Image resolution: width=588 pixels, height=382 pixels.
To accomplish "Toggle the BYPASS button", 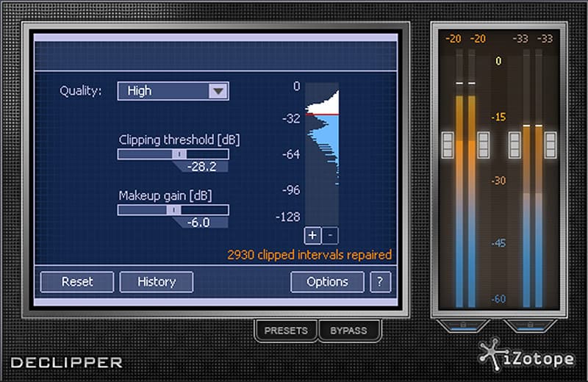I will pos(348,331).
